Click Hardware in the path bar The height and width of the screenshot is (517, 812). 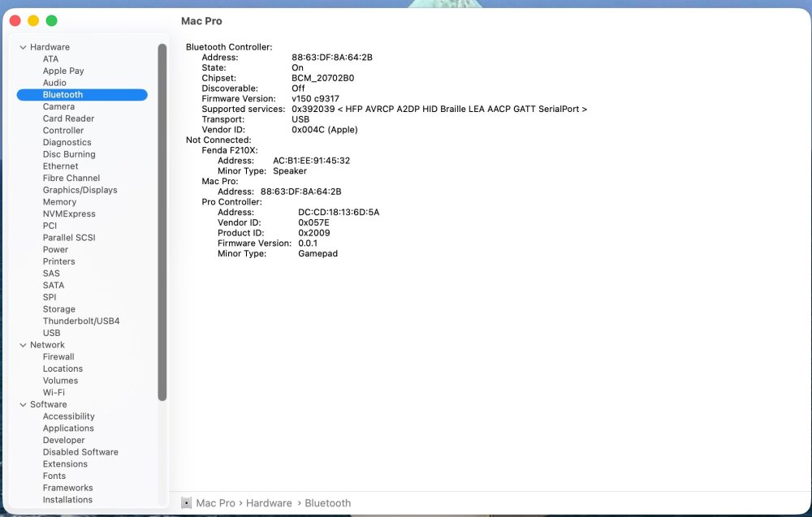[x=269, y=503]
